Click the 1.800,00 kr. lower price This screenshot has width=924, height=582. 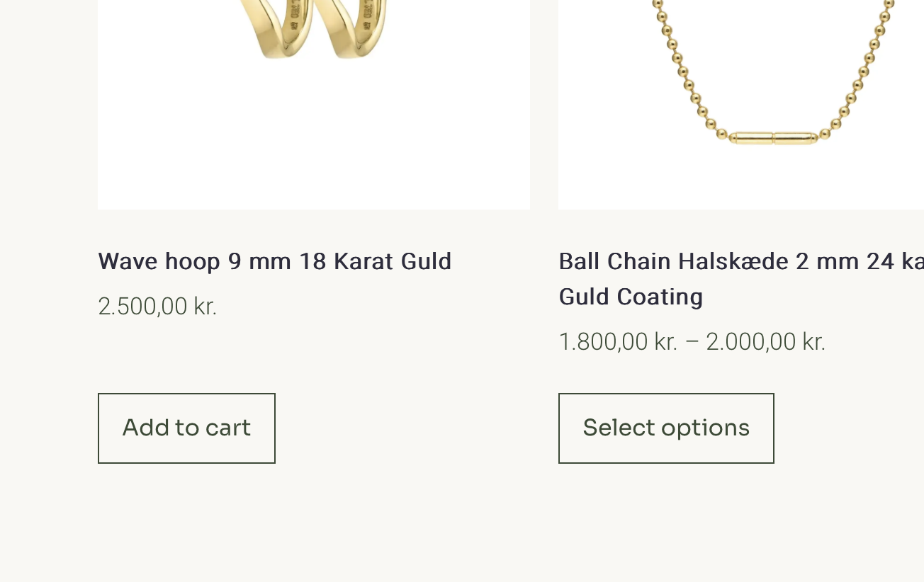[618, 342]
